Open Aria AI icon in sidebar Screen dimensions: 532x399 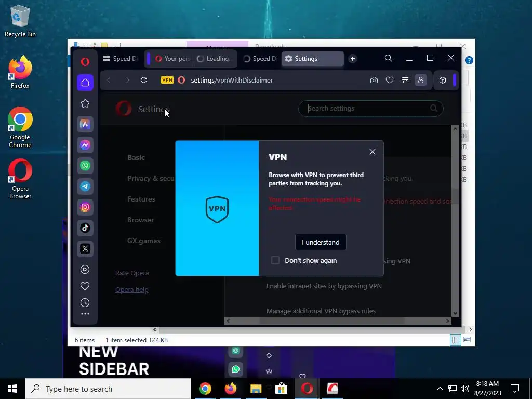(85, 124)
